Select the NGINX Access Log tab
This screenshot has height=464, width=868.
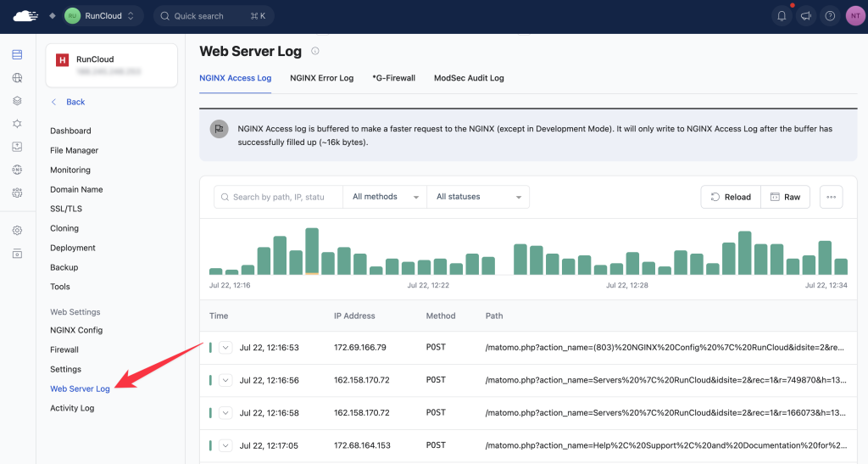coord(236,78)
